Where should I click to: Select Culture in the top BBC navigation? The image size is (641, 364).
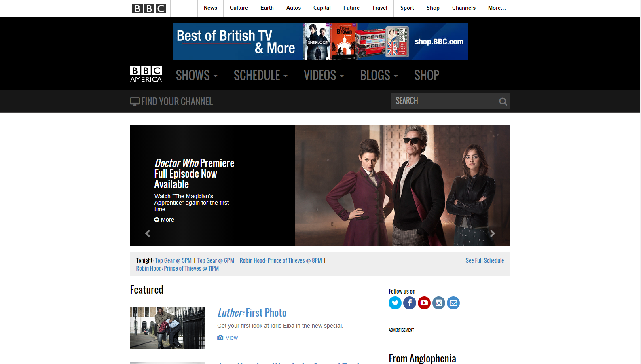coord(239,8)
